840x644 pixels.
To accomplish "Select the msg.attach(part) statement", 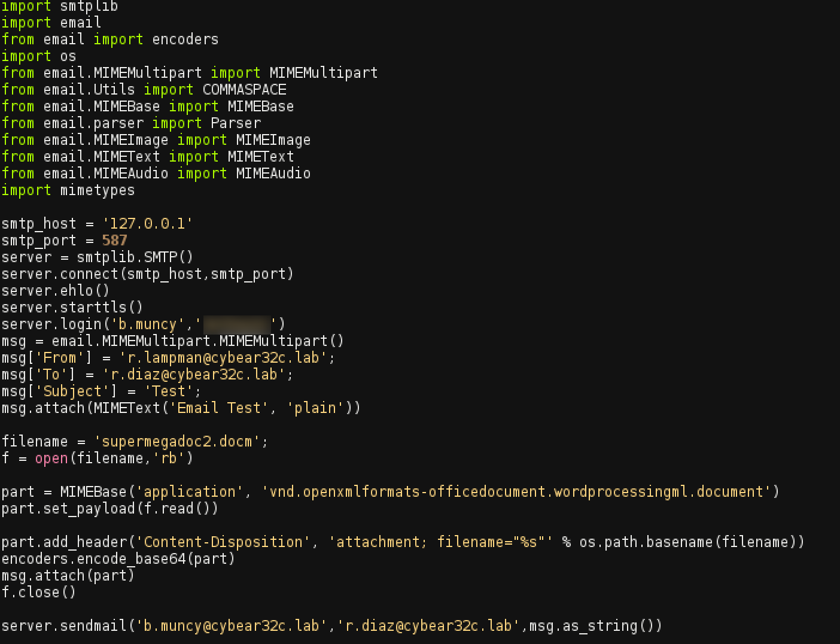I will click(x=68, y=575).
